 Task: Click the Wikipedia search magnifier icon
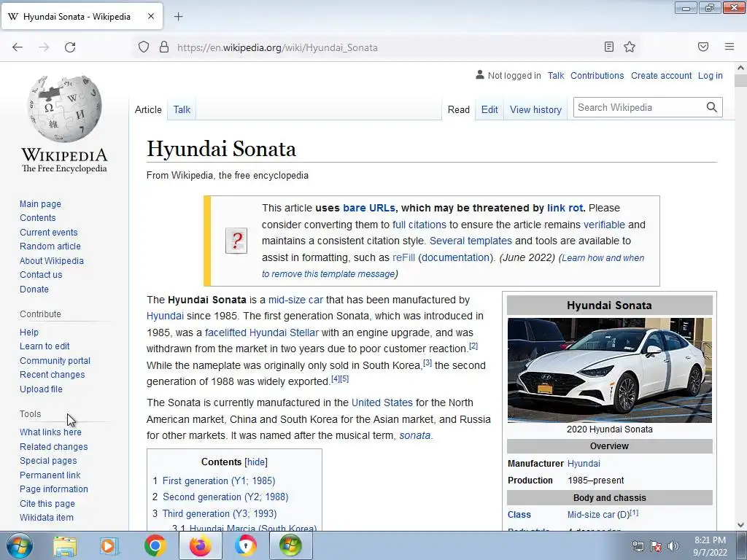[711, 107]
